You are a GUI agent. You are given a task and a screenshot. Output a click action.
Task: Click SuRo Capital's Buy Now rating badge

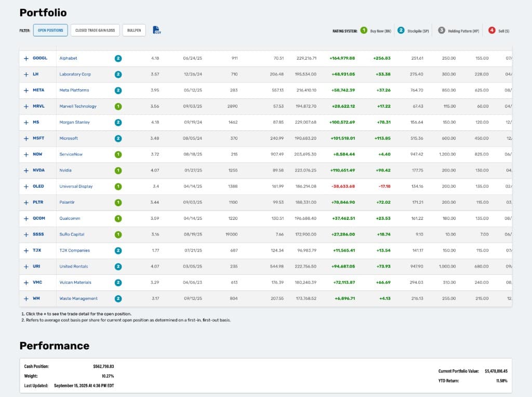(118, 234)
